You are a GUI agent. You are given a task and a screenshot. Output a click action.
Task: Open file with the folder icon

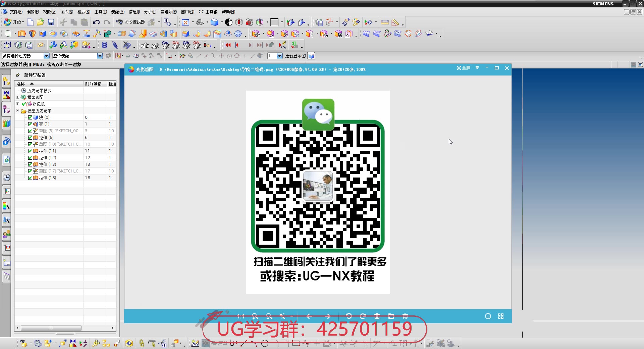coord(41,22)
